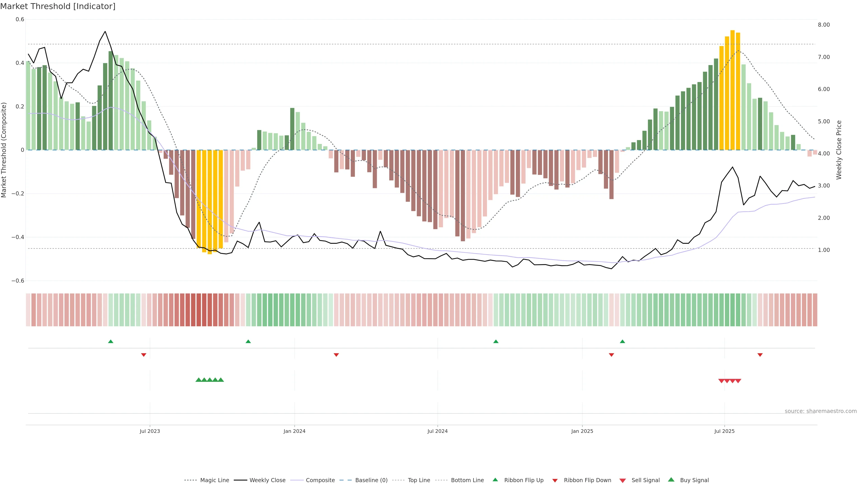Hide the Composite series via legend
Image resolution: width=868 pixels, height=488 pixels.
320,480
